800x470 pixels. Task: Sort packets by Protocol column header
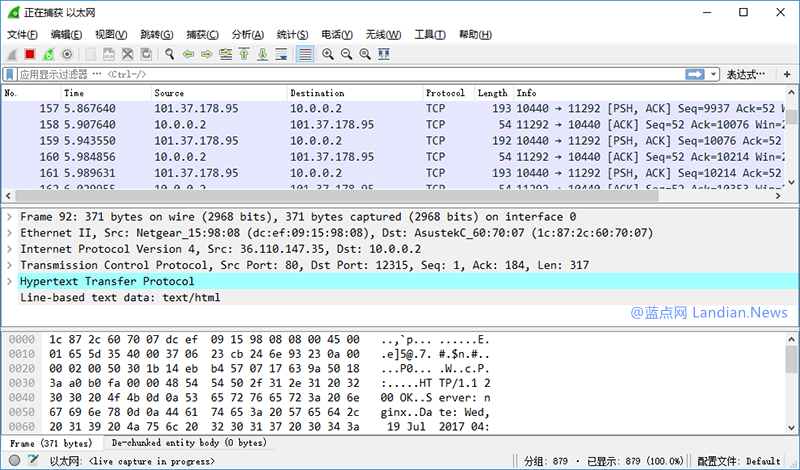(x=448, y=93)
